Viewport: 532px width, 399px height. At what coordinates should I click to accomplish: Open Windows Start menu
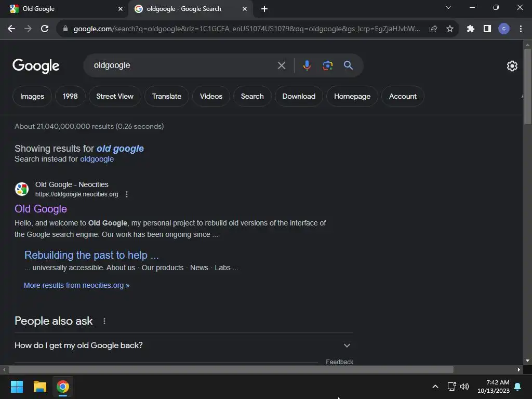click(x=17, y=387)
